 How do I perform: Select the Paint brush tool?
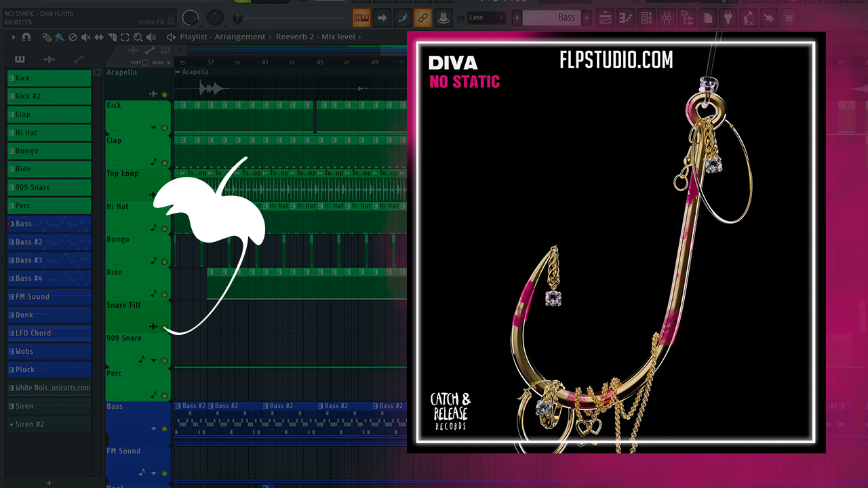[60, 37]
